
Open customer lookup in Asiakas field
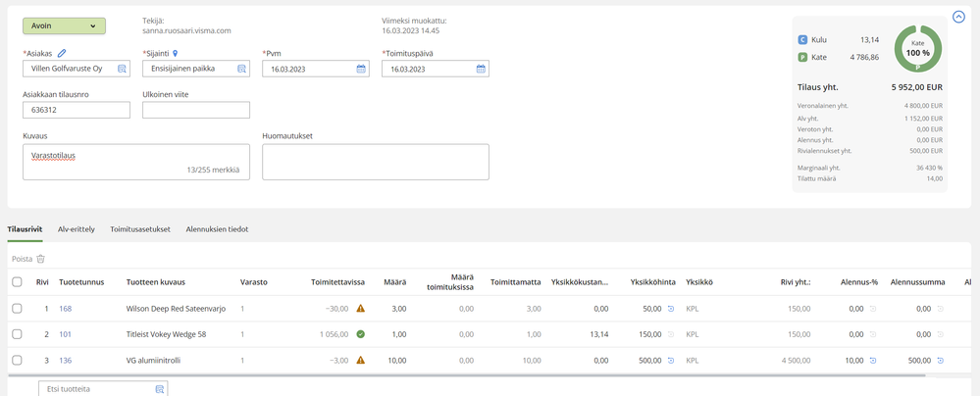coord(122,69)
